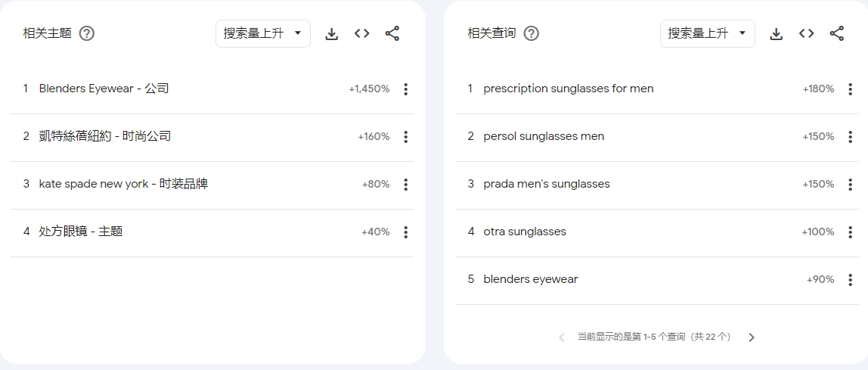Click the +100% value for otra sunglasses
The image size is (868, 370).
[x=818, y=232]
